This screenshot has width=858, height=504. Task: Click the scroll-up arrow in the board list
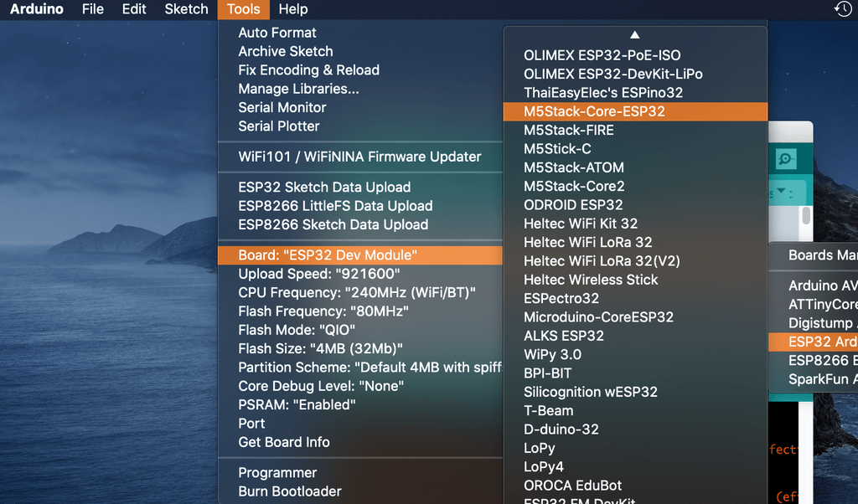click(x=635, y=34)
